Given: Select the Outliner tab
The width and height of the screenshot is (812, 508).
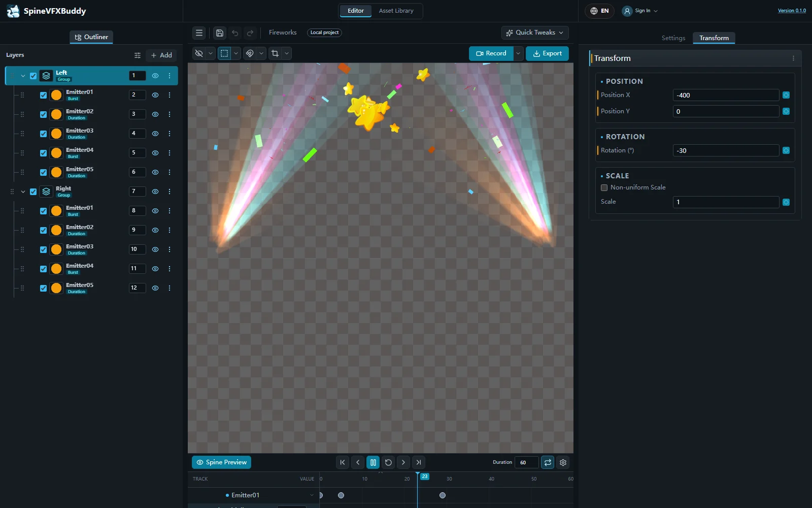Looking at the screenshot, I should click(x=91, y=37).
